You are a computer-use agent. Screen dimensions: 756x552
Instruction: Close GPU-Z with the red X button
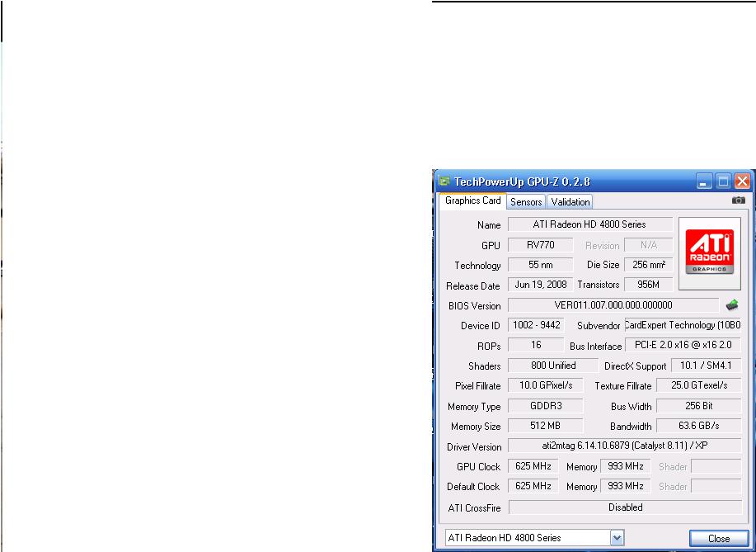pyautogui.click(x=742, y=182)
